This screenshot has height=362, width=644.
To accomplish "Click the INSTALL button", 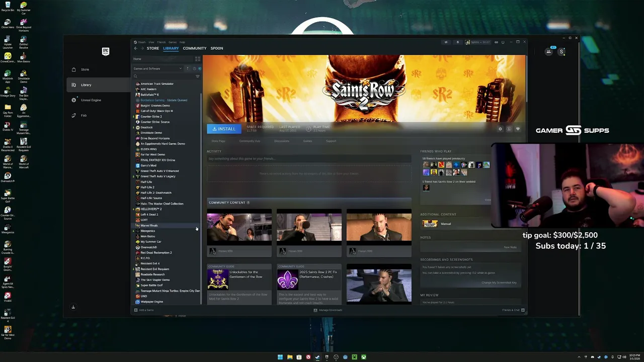I will (224, 129).
